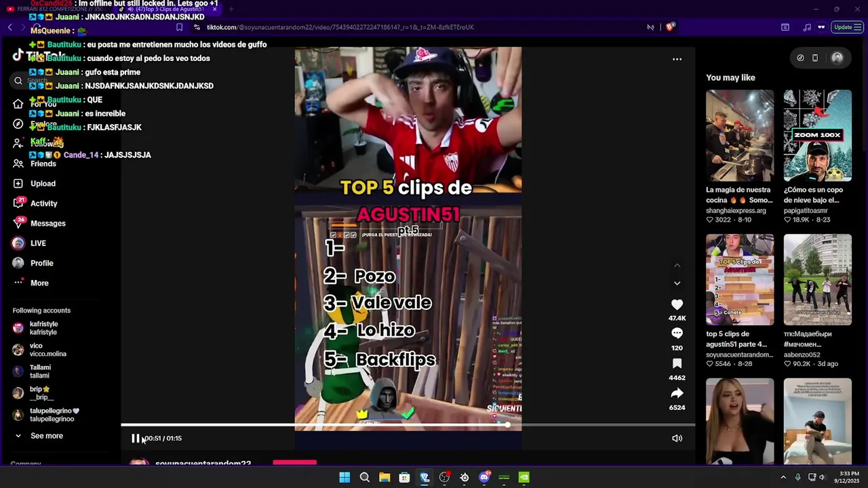Open Upload in the sidebar
The image size is (868, 488).
tap(43, 184)
